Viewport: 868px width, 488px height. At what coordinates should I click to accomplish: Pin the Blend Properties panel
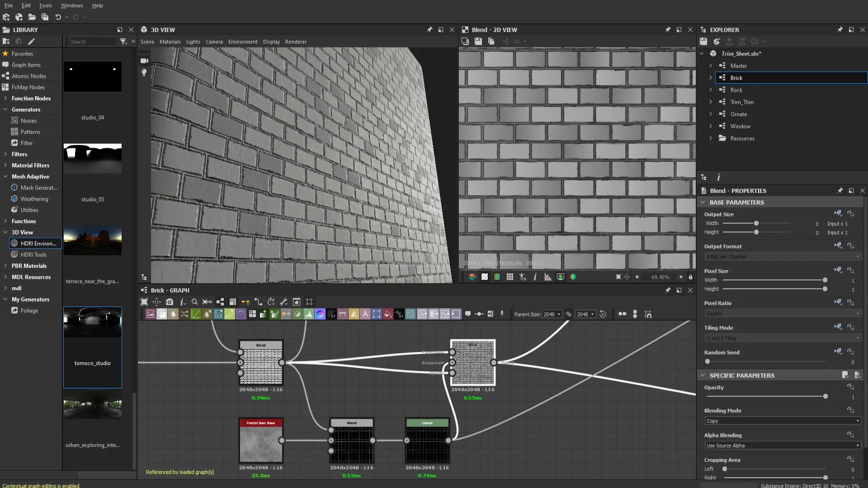(x=840, y=191)
